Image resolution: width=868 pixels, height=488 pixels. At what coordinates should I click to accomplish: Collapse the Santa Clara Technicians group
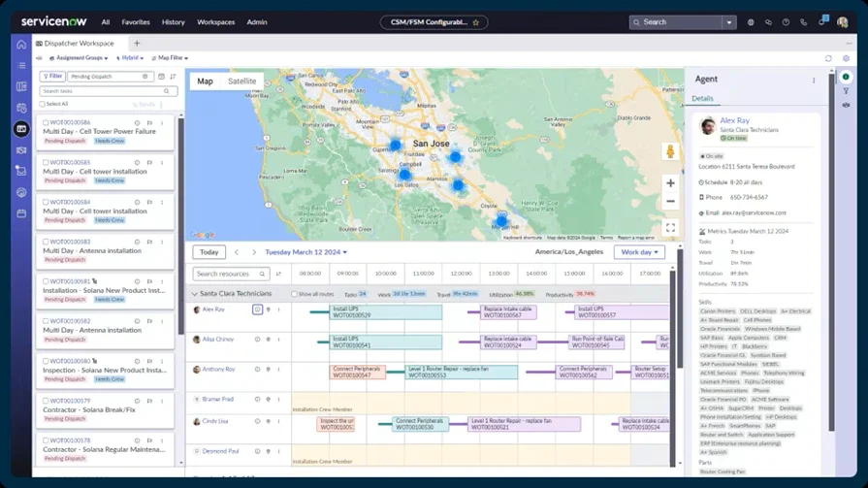194,293
